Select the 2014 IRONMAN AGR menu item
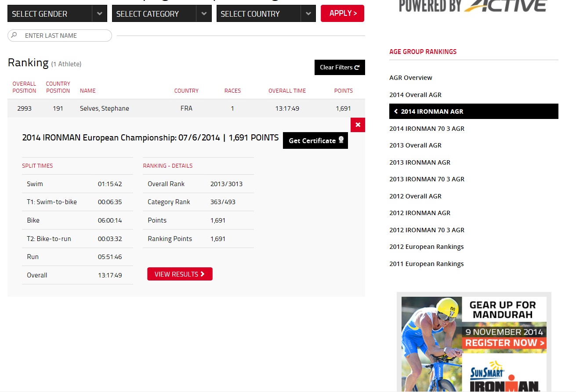The width and height of the screenshot is (576, 392). (473, 111)
